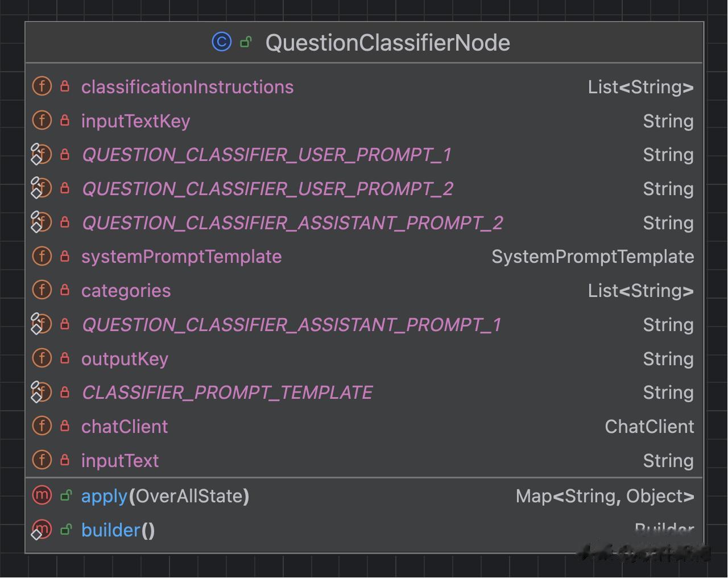Select the QuestionClassifierNode class title
Viewport: 728px width, 578px height.
(387, 43)
